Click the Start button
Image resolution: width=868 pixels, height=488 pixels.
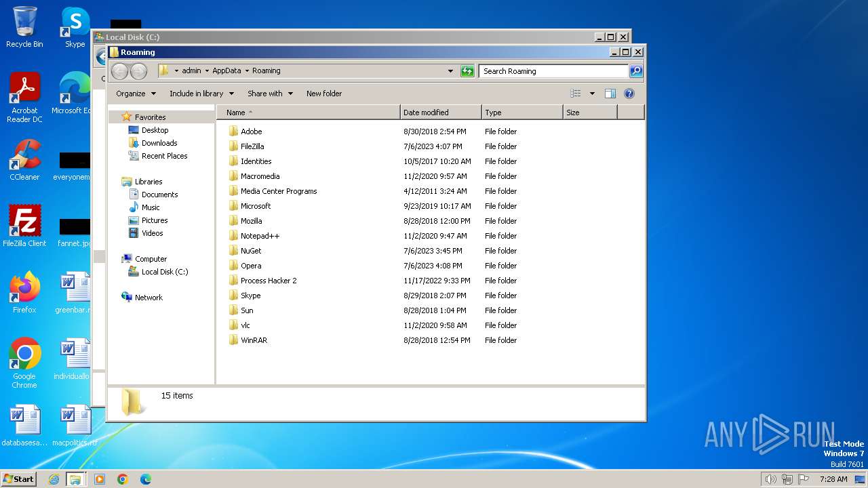point(18,479)
